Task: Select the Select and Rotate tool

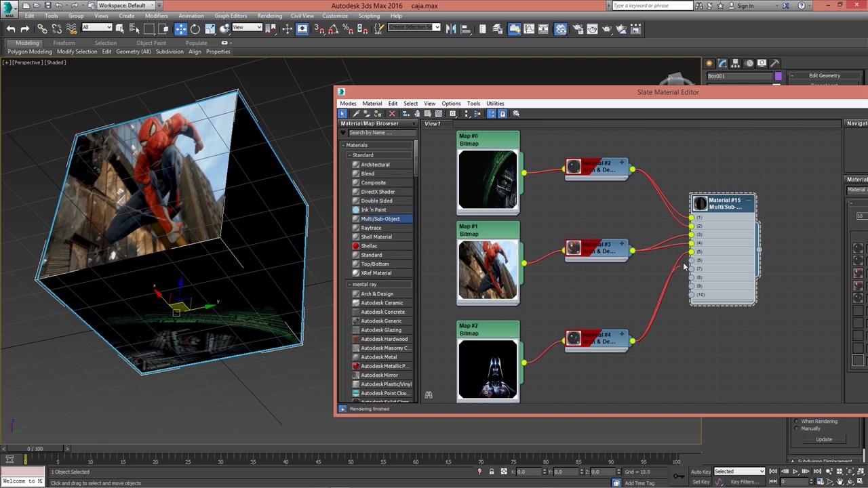Action: (x=195, y=29)
